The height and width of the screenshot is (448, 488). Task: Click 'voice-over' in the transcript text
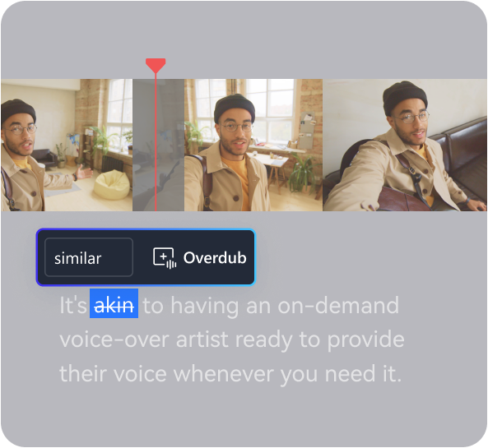114,339
